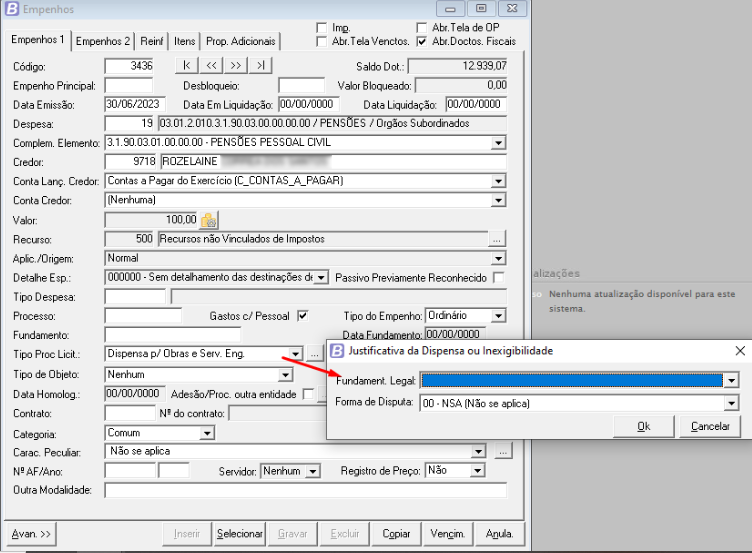The height and width of the screenshot is (553, 752).
Task: Expand Conta Credor dropdown list
Action: [x=498, y=200]
